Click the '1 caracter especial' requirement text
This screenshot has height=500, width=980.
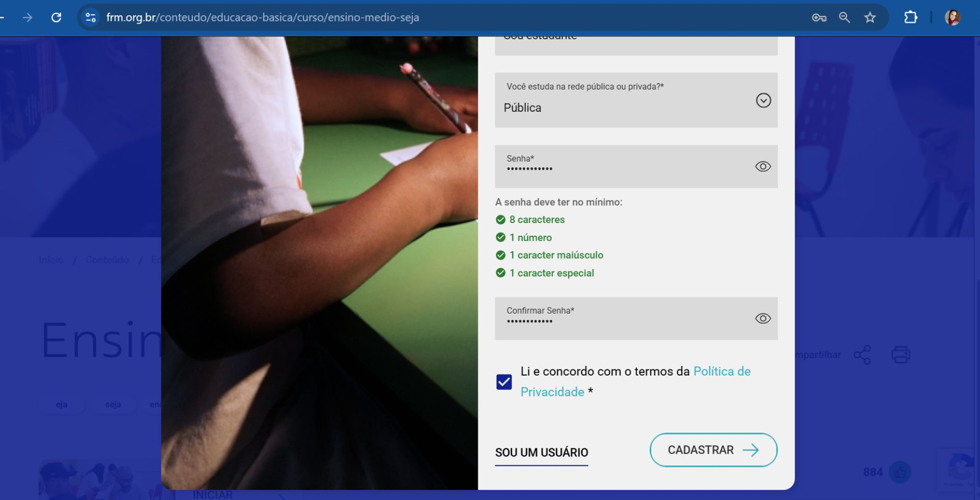[x=551, y=273]
